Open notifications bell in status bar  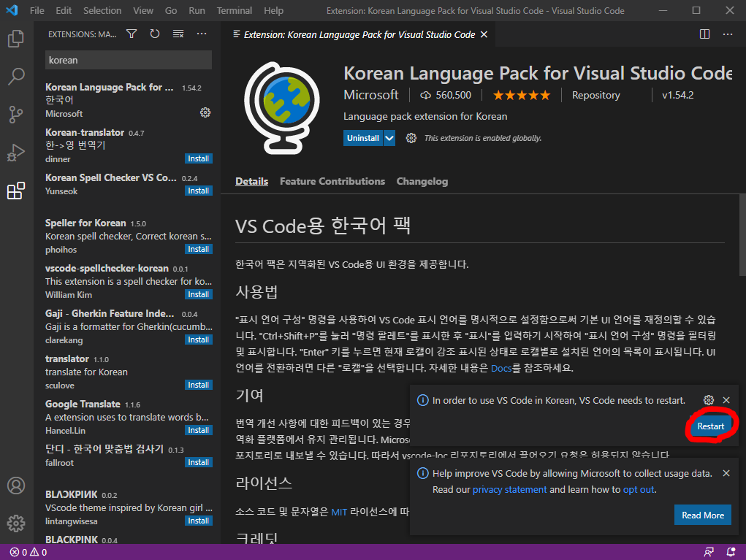coord(731,552)
